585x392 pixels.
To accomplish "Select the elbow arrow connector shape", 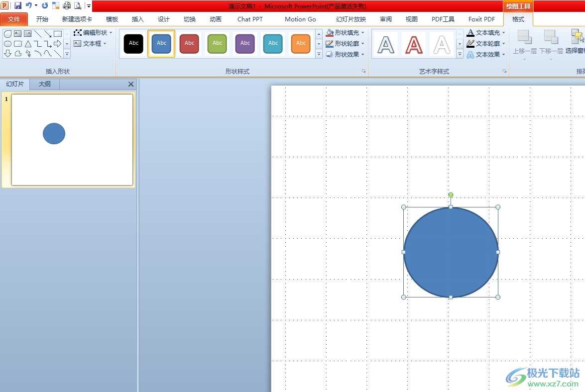I will pos(48,44).
